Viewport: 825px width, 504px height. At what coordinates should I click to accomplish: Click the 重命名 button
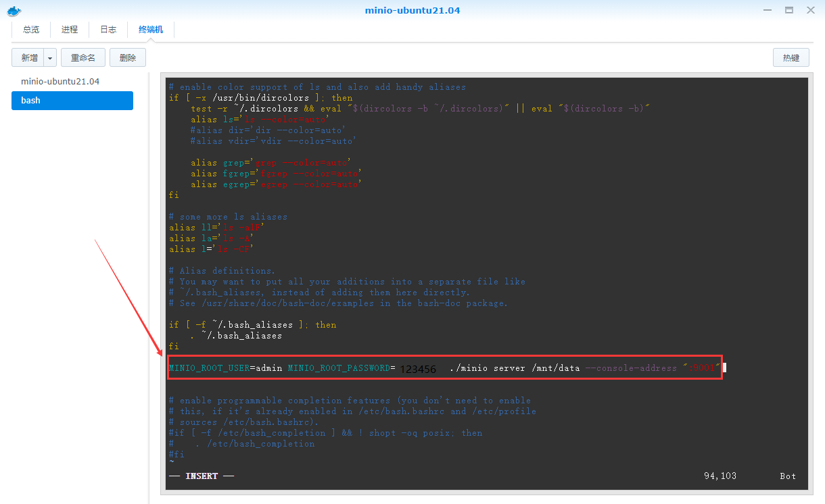click(83, 58)
